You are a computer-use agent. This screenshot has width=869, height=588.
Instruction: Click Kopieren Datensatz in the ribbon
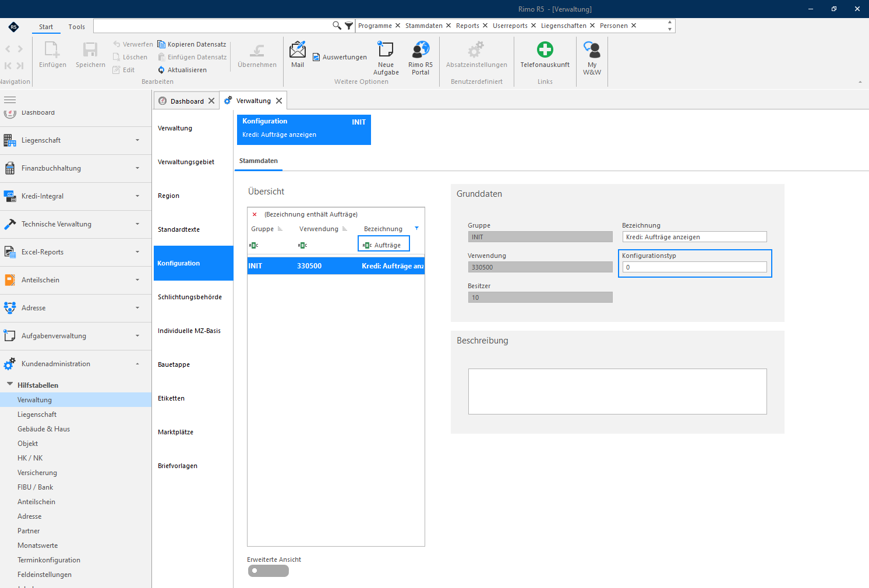(192, 44)
